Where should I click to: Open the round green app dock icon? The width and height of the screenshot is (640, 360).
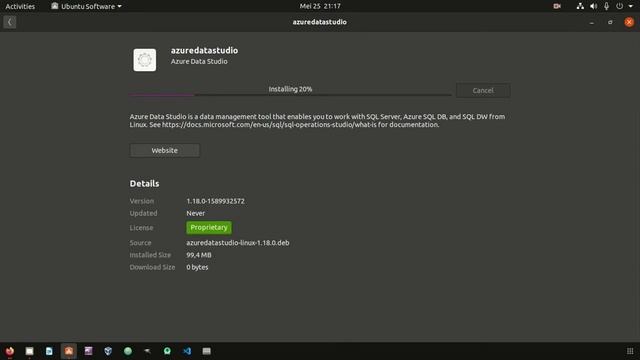click(x=128, y=351)
